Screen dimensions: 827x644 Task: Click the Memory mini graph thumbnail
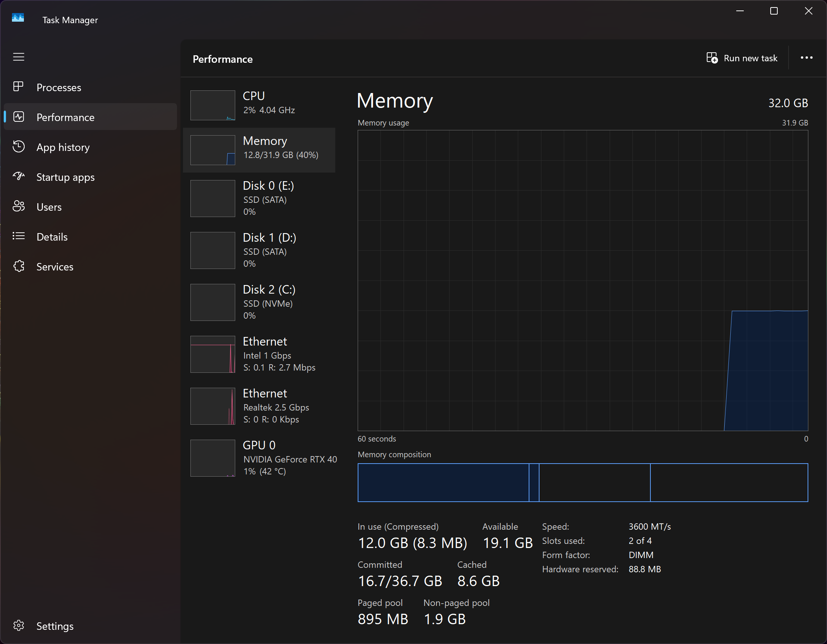coord(212,150)
